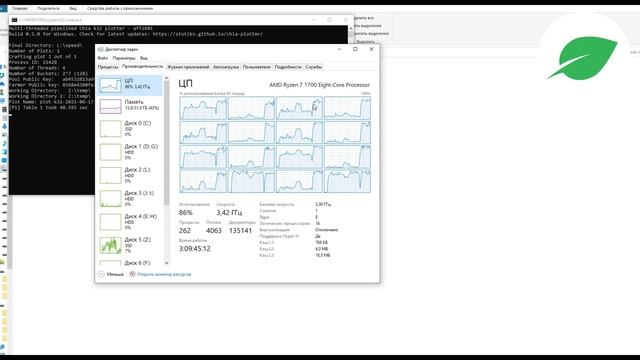This screenshot has width=640, height=360.
Task: Collapse Task Manager with the Меньше button
Action: [x=111, y=274]
